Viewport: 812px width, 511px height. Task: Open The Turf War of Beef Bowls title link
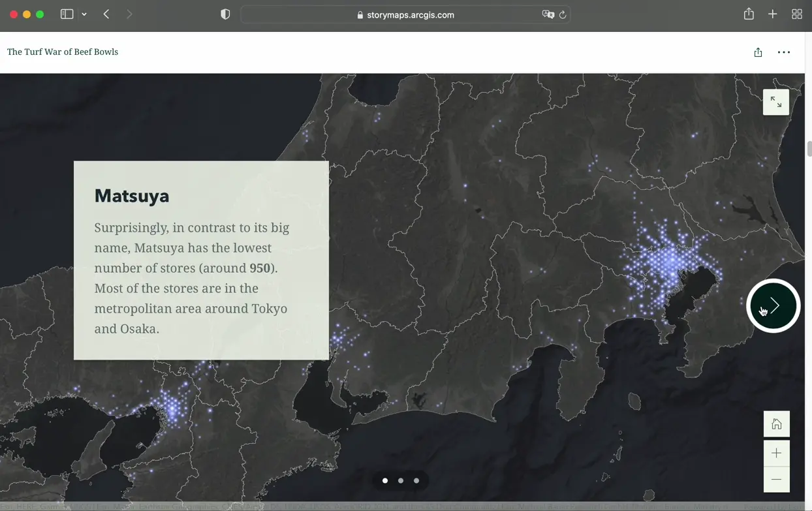63,52
